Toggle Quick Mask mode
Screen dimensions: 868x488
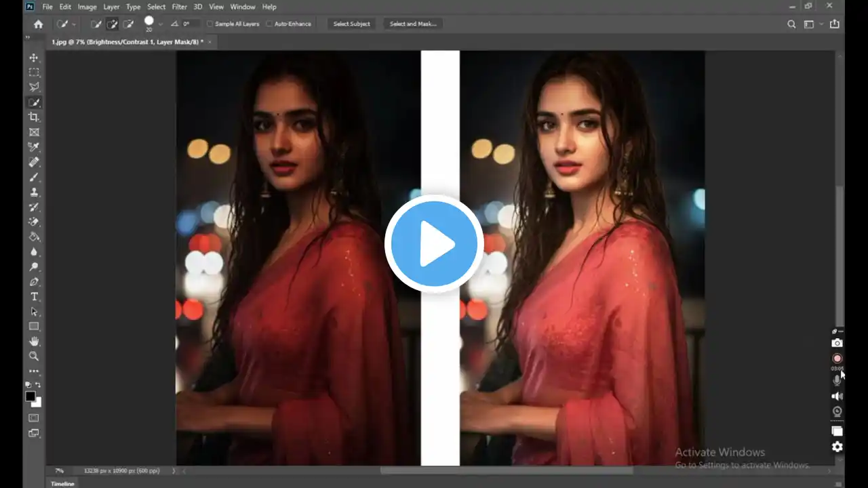click(34, 418)
